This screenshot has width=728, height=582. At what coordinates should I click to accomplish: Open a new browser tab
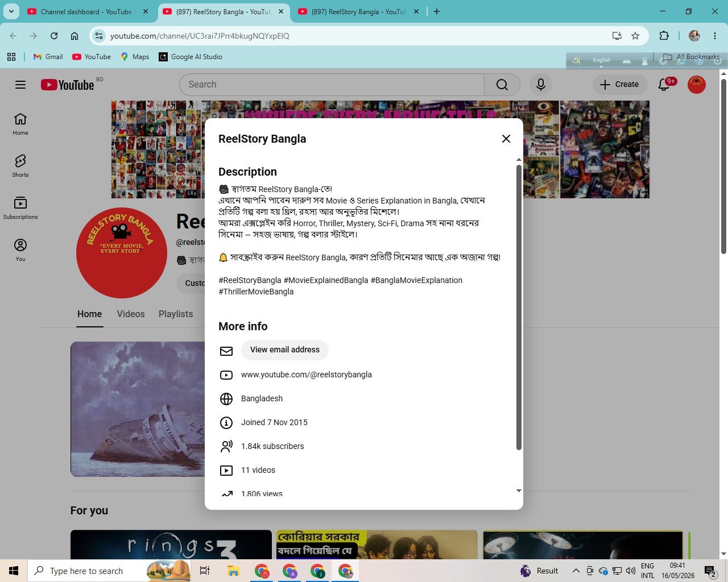tap(437, 11)
